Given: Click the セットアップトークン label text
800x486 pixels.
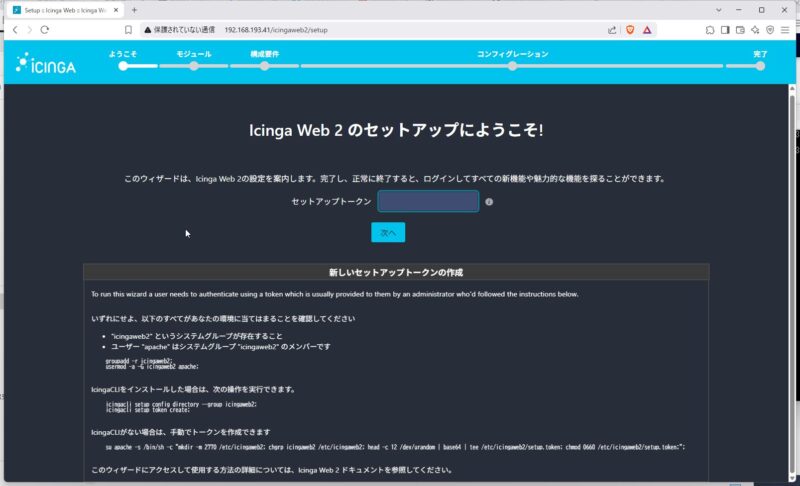Looking at the screenshot, I should [331, 202].
